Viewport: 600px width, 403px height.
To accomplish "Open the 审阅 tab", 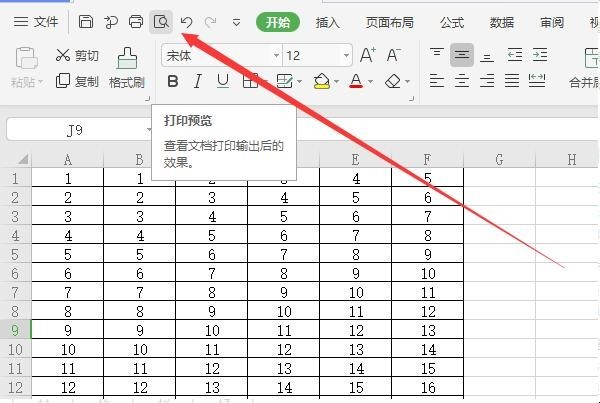I will [x=552, y=22].
